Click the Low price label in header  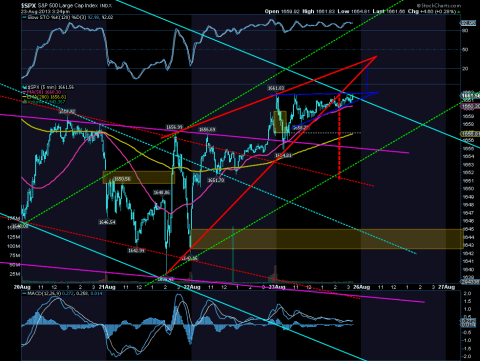343,11
